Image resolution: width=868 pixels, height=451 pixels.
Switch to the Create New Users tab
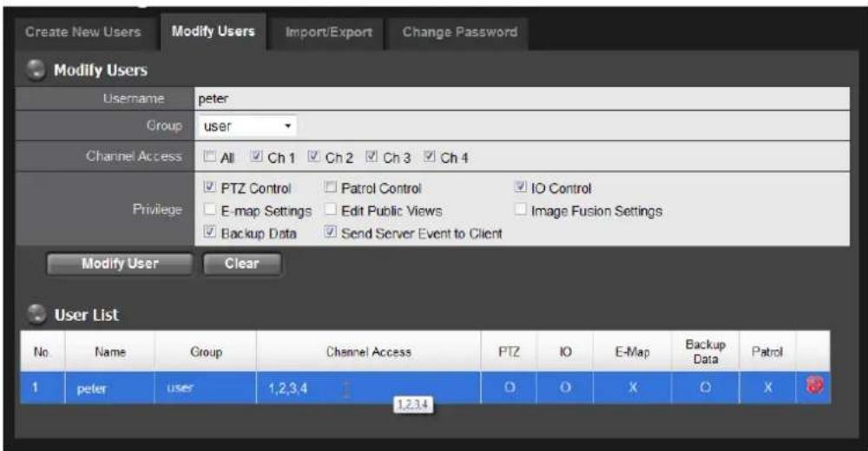pos(83,32)
